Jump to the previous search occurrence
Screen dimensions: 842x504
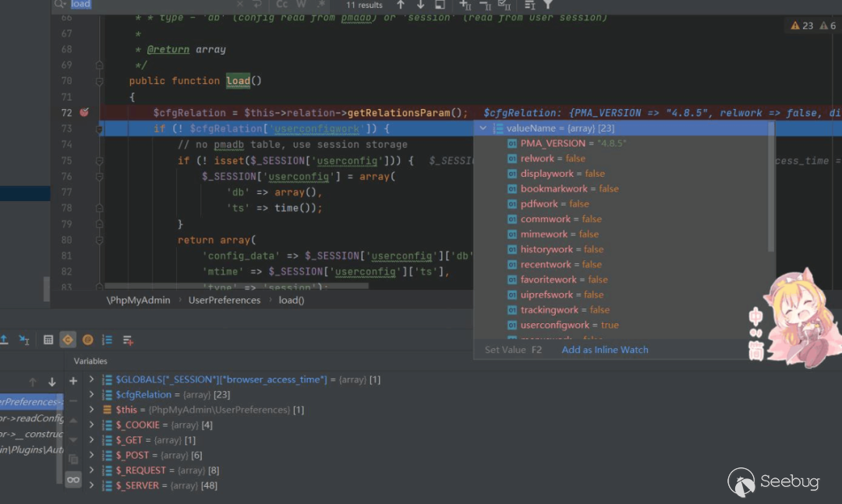pos(401,5)
